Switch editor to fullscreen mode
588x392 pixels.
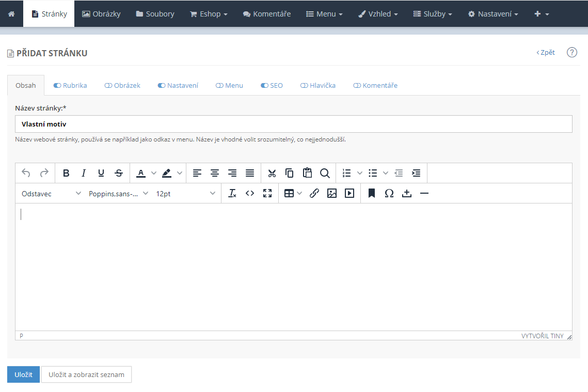click(x=267, y=193)
